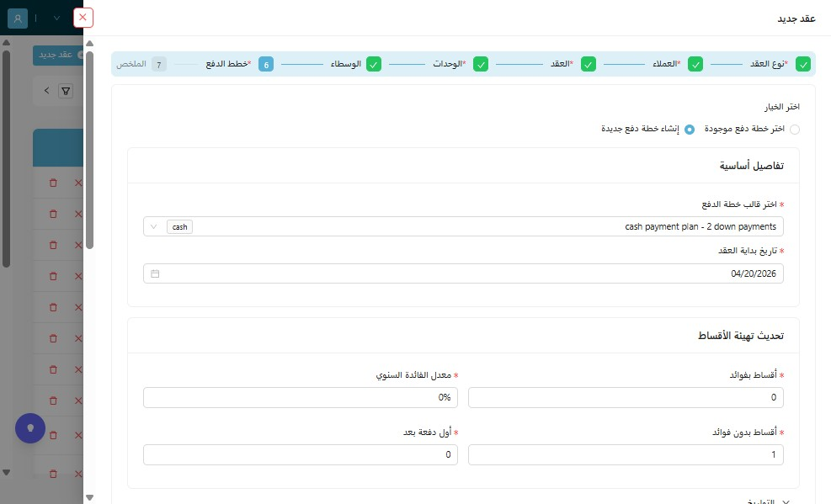Go to the العملاء step
The height and width of the screenshot is (504, 831).
click(x=677, y=64)
